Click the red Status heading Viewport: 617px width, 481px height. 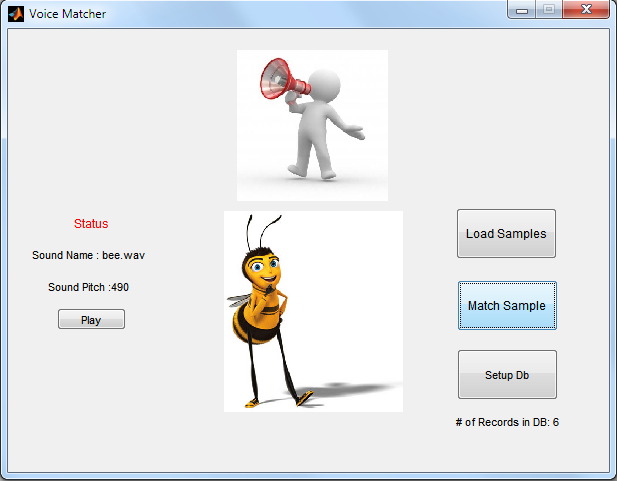pyautogui.click(x=91, y=224)
